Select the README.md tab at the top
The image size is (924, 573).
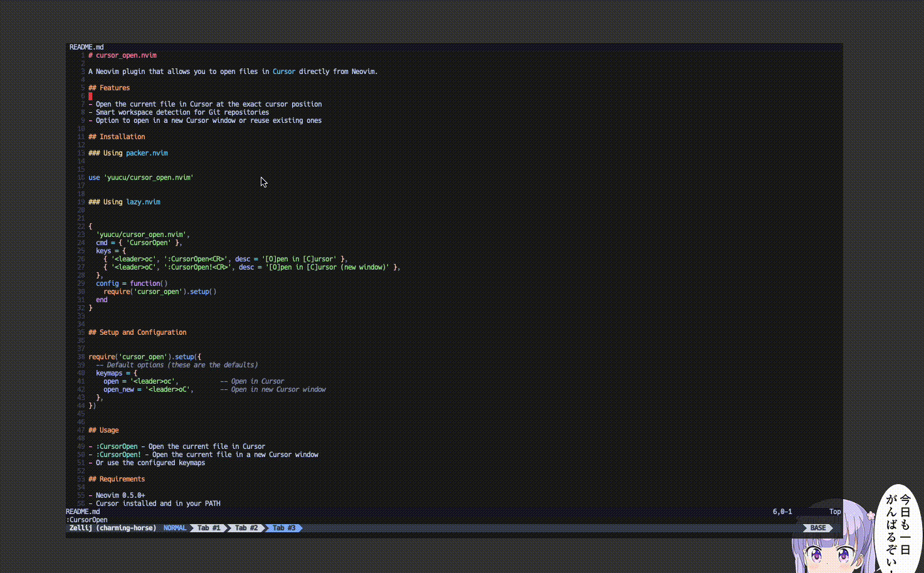pyautogui.click(x=87, y=47)
